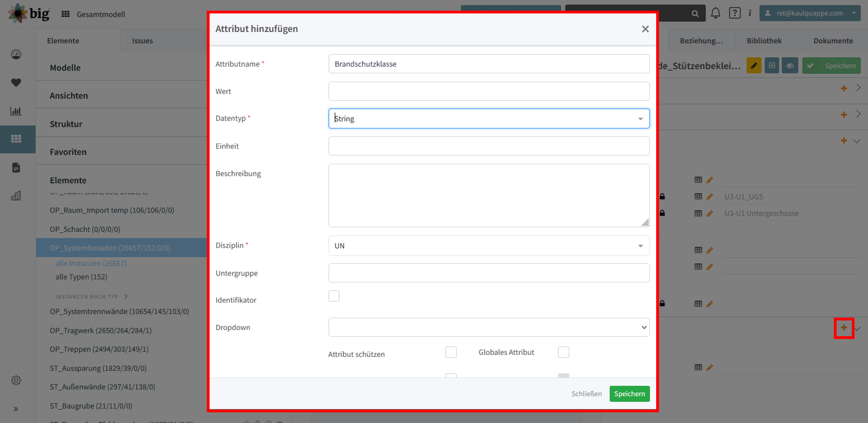Click the green Speichern button in dialog

tap(630, 394)
